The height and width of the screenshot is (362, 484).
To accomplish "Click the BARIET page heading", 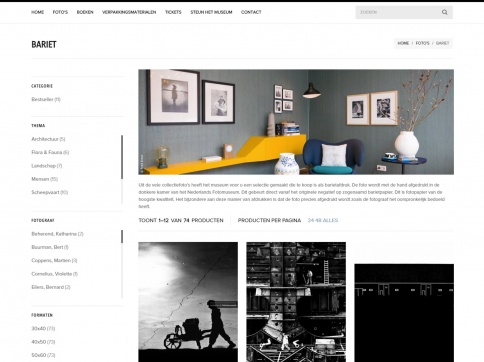I will coord(44,44).
